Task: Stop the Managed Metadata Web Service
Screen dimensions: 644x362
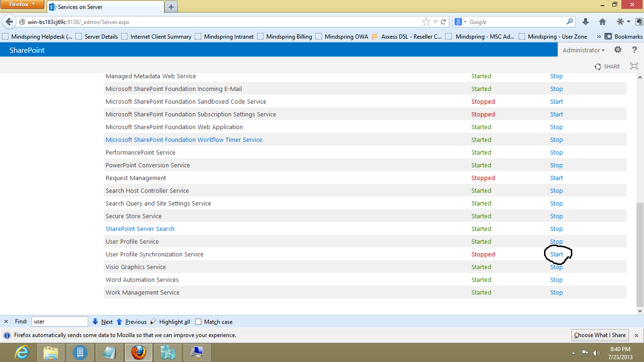Action: click(x=556, y=76)
